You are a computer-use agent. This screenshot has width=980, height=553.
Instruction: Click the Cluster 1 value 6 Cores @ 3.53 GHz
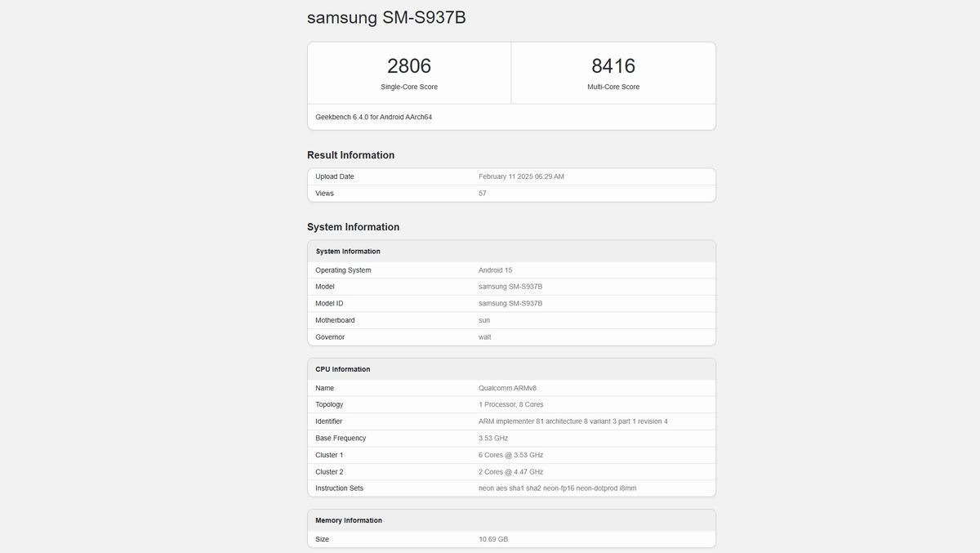pyautogui.click(x=510, y=455)
